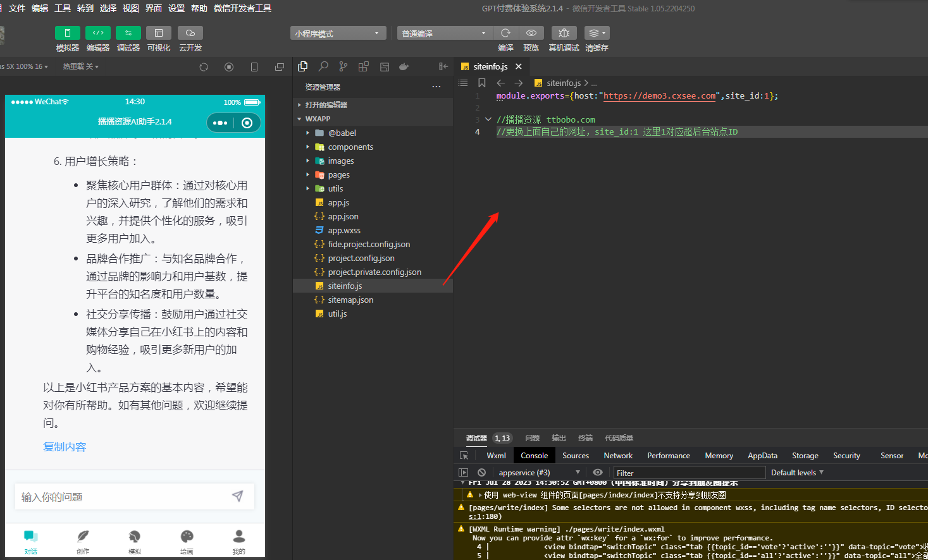Fold the comment block at line 3
This screenshot has width=928, height=560.
coord(488,119)
